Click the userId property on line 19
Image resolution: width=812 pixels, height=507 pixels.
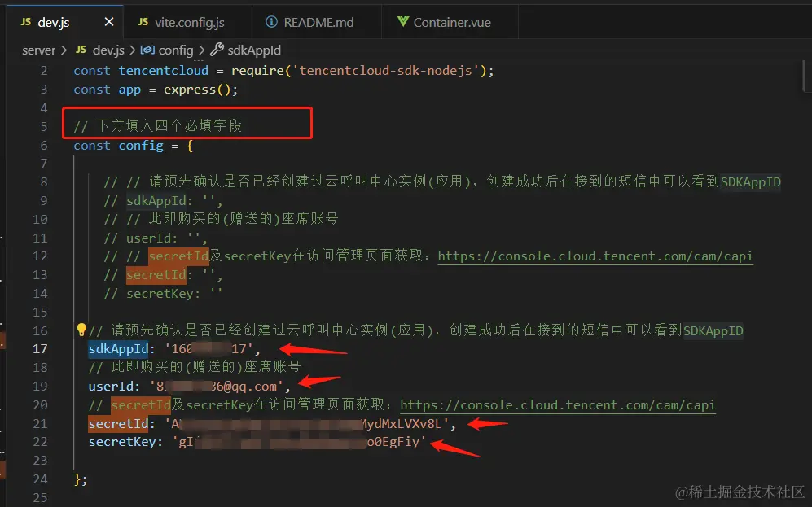(x=111, y=387)
